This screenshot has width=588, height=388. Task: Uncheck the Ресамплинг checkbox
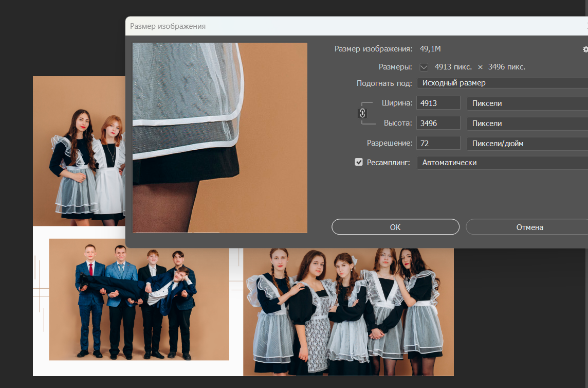pos(359,162)
